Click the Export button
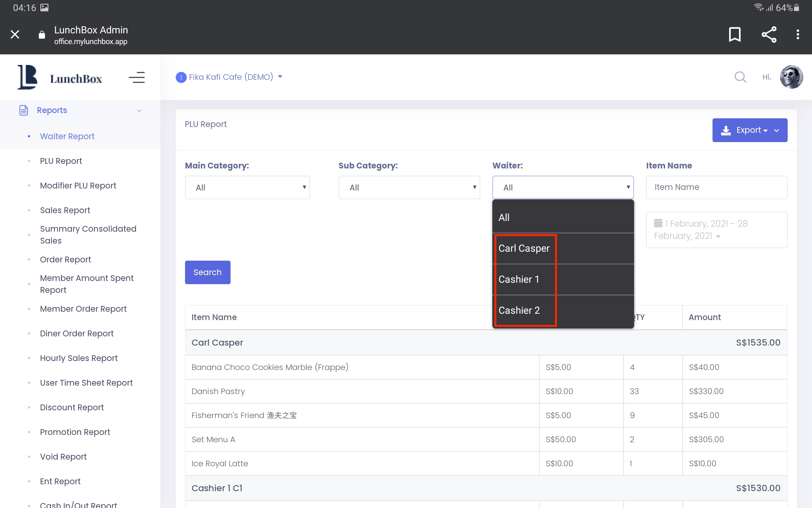The height and width of the screenshot is (508, 812). tap(749, 130)
